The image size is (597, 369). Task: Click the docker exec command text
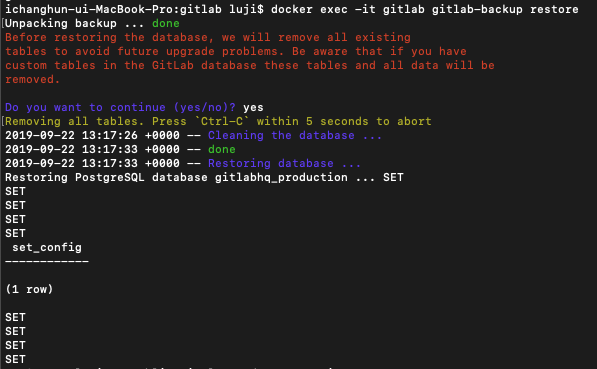point(425,9)
